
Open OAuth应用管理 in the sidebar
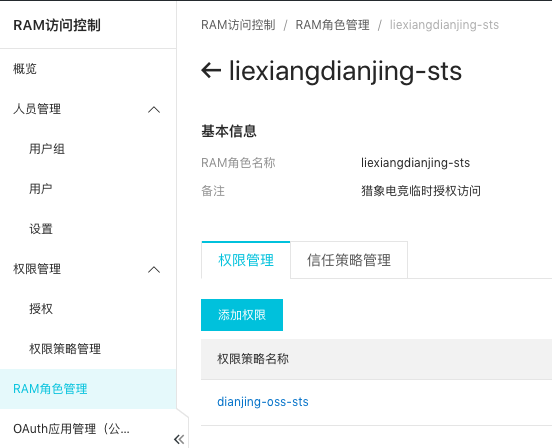point(71,429)
